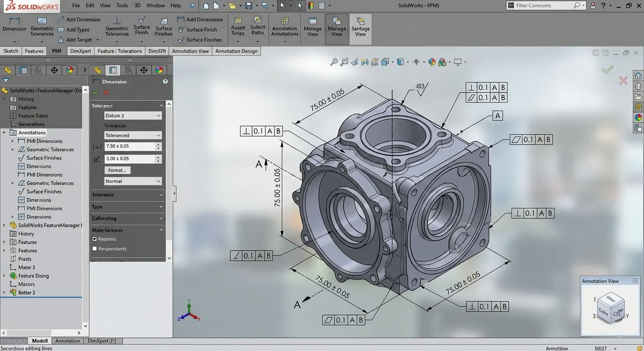Image resolution: width=644 pixels, height=351 pixels.
Task: Open the Window menu
Action: tap(156, 5)
